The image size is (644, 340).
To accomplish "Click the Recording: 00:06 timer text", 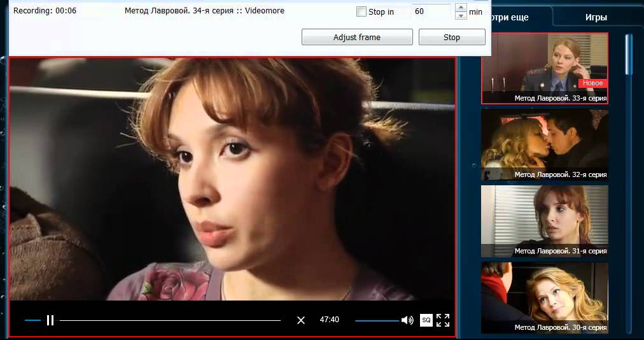I will [45, 11].
